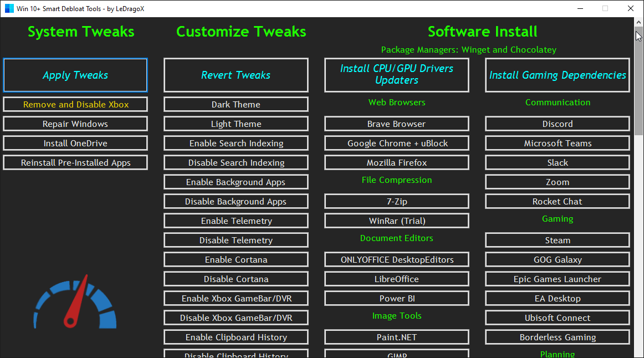644x358 pixels.
Task: Click Disable Telemetry
Action: coord(236,240)
